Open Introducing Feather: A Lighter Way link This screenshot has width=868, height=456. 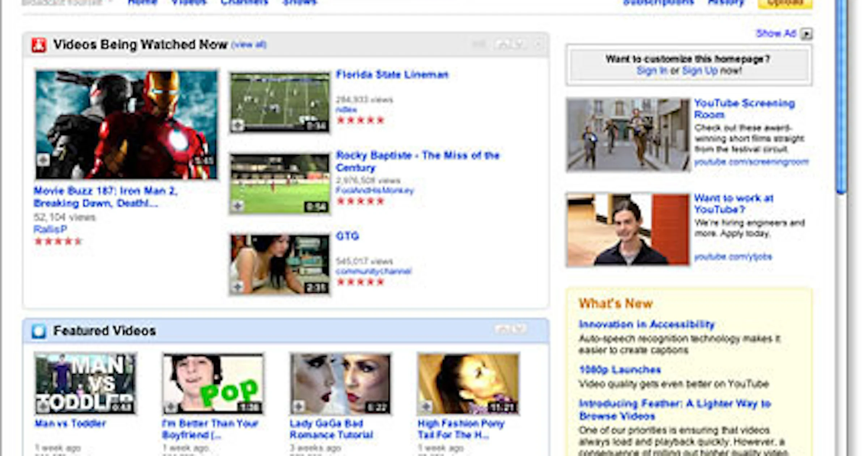675,410
